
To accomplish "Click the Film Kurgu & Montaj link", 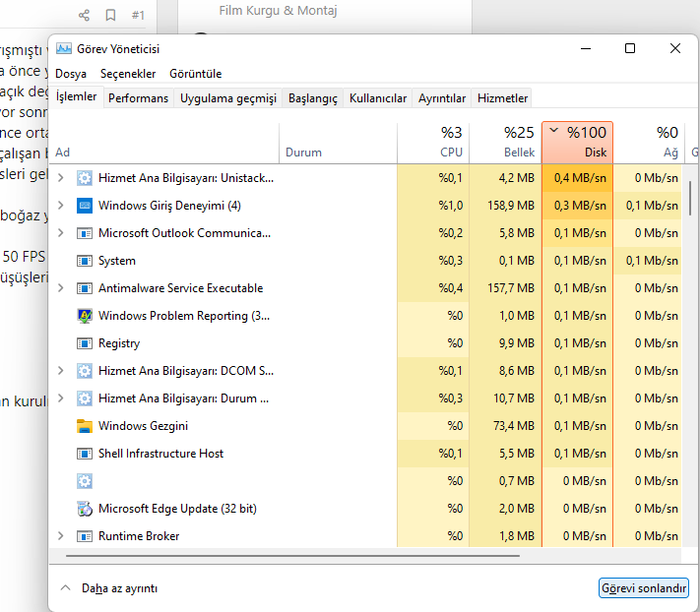I will (278, 10).
